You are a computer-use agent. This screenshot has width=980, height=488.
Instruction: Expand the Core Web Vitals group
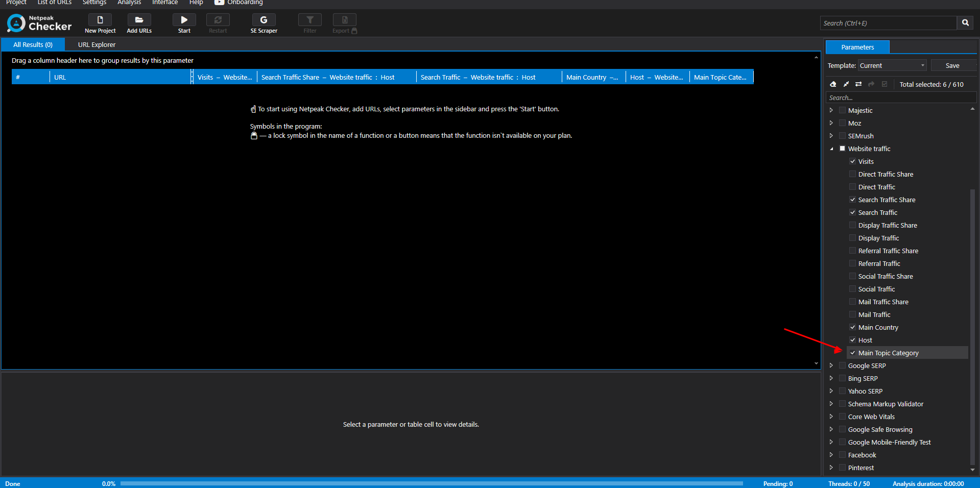831,417
